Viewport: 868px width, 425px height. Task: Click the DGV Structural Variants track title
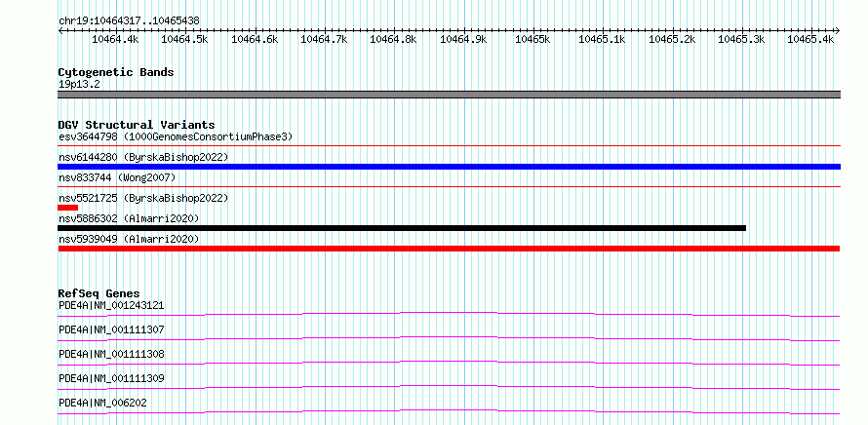click(x=137, y=125)
